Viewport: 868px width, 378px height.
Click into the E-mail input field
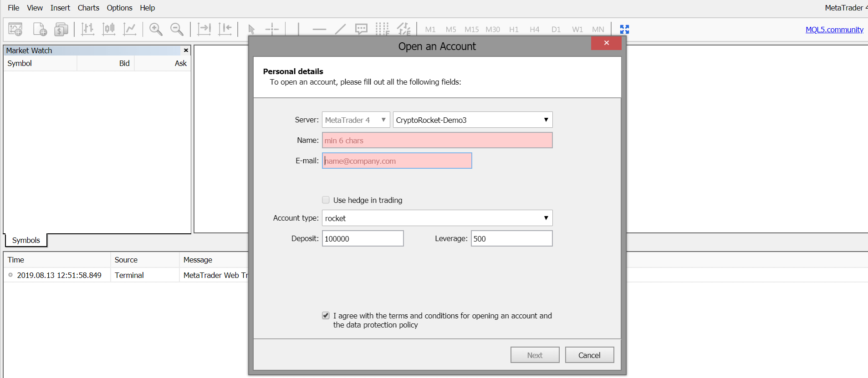[x=397, y=161]
